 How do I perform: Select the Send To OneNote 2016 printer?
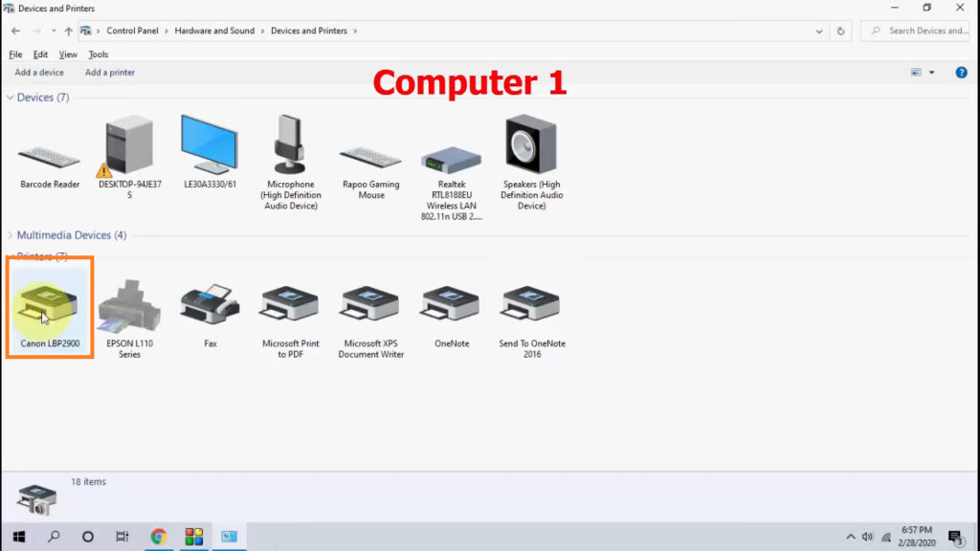point(530,301)
